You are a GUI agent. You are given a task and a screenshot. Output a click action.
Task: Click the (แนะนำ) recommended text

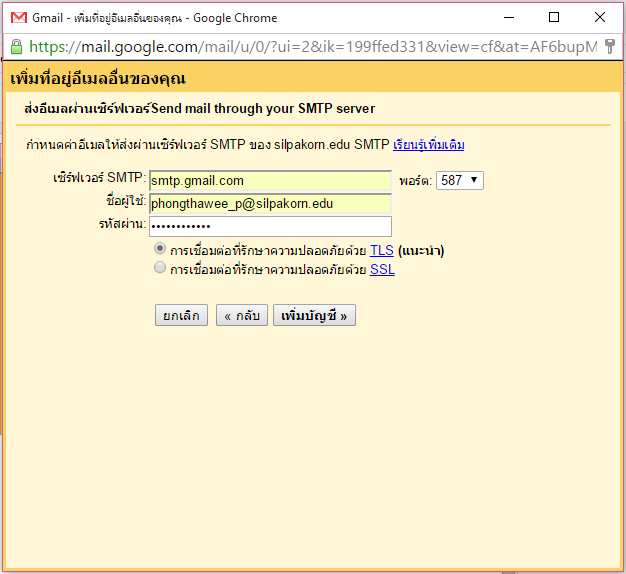tap(421, 251)
